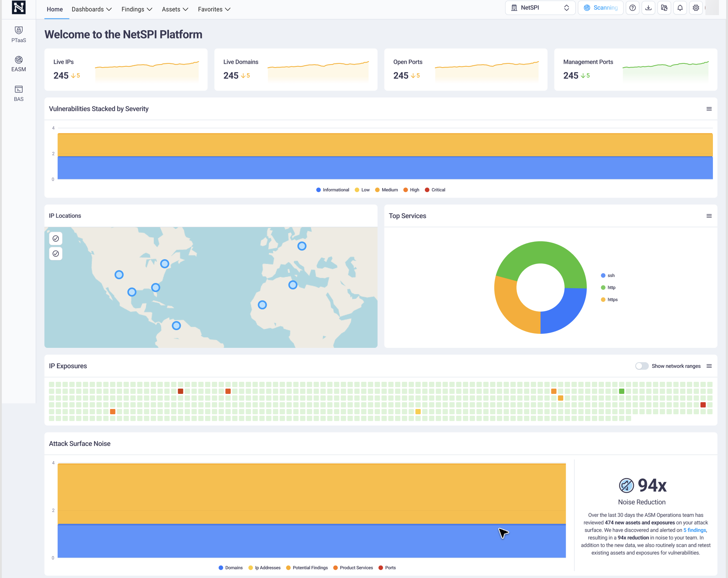Click the Vulnerabilities Stacked by Severity overflow menu
The image size is (728, 578).
pyautogui.click(x=709, y=109)
